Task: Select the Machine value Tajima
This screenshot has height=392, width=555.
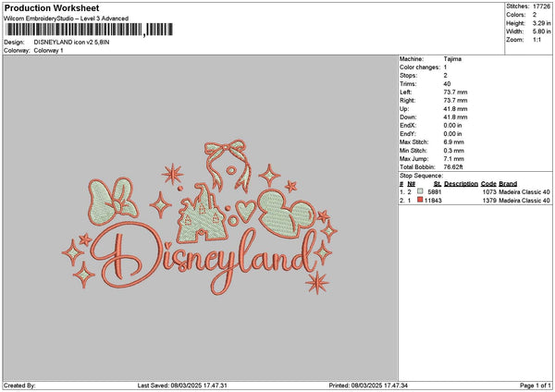Action: pyautogui.click(x=453, y=59)
